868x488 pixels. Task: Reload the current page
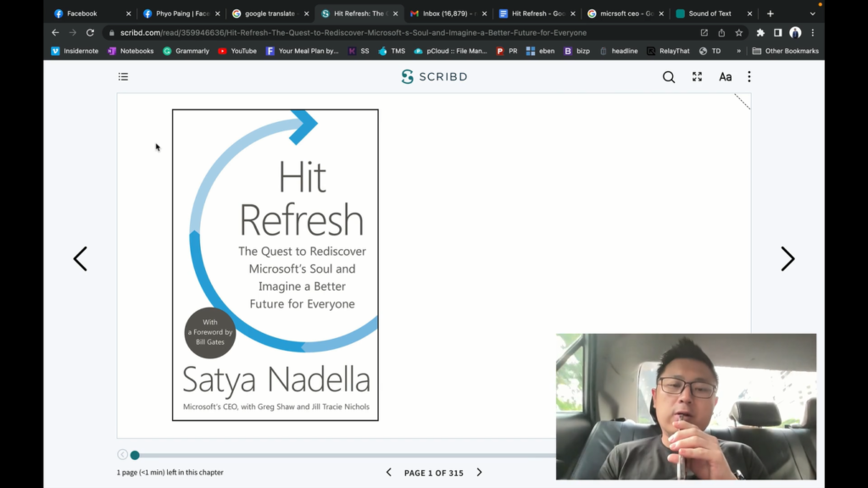click(x=90, y=33)
